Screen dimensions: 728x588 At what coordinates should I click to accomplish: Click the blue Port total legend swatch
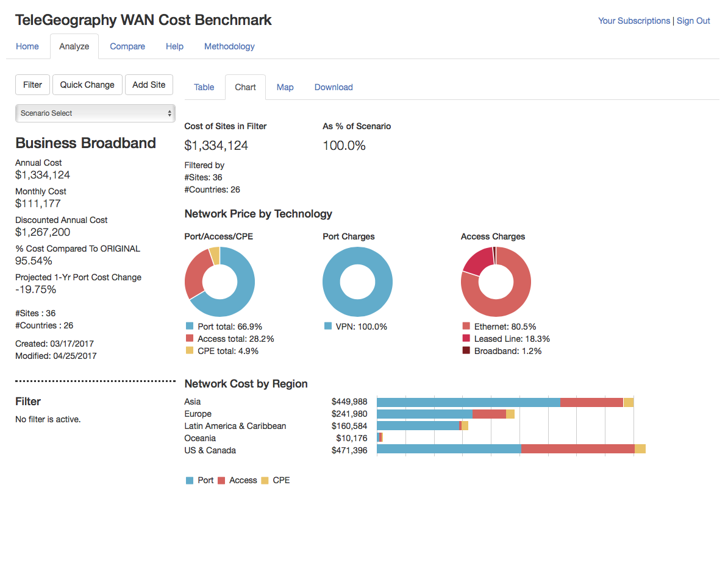pos(190,327)
